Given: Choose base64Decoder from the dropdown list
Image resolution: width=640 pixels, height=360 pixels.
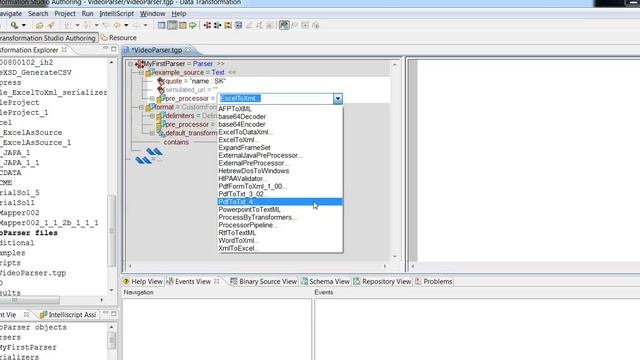Looking at the screenshot, I should coord(280,117).
